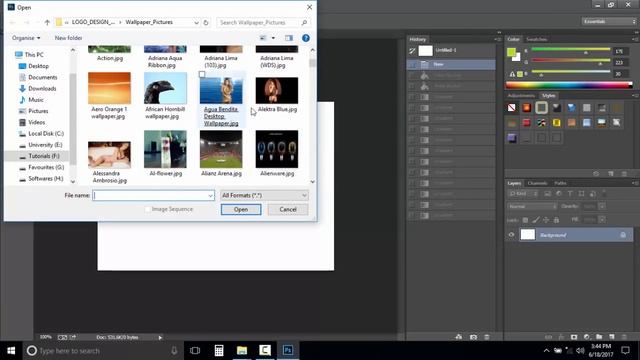Screen dimensions: 640x360
Task: Click the Cancel button
Action: click(288, 209)
